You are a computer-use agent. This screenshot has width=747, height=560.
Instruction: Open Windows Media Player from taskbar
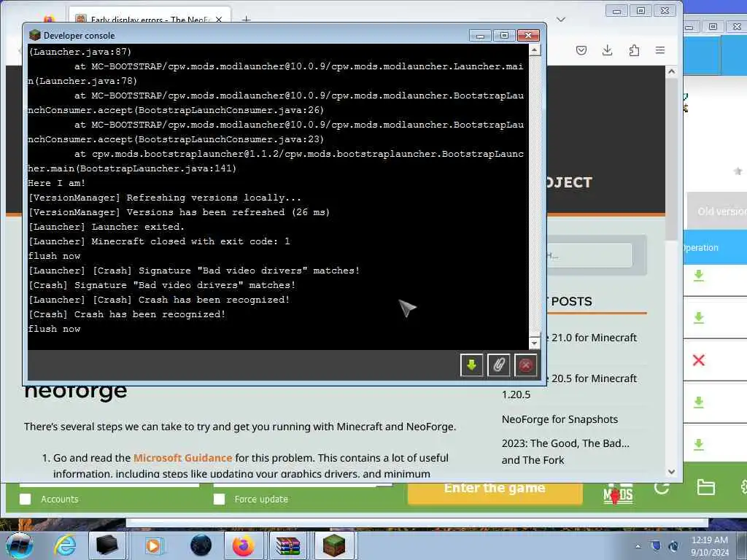(153, 545)
